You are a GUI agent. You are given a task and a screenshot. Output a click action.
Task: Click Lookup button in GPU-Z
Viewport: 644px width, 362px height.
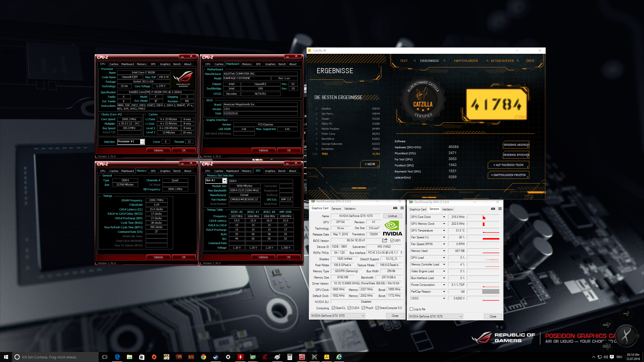(392, 216)
